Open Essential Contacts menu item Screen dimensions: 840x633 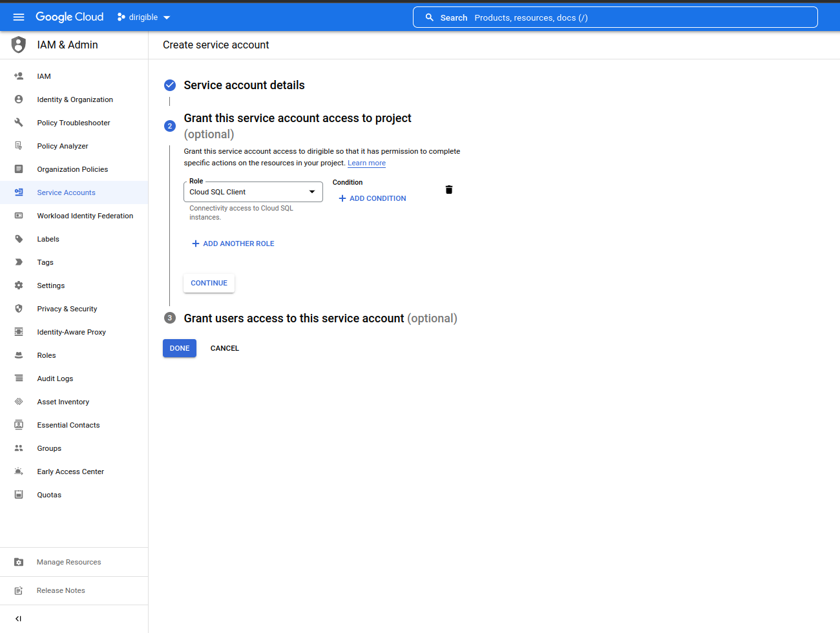pyautogui.click(x=74, y=425)
